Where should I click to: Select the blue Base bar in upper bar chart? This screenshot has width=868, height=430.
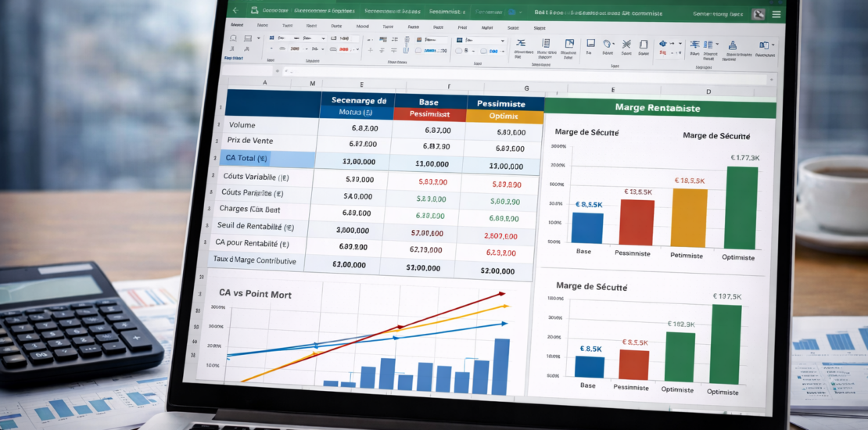(x=587, y=228)
